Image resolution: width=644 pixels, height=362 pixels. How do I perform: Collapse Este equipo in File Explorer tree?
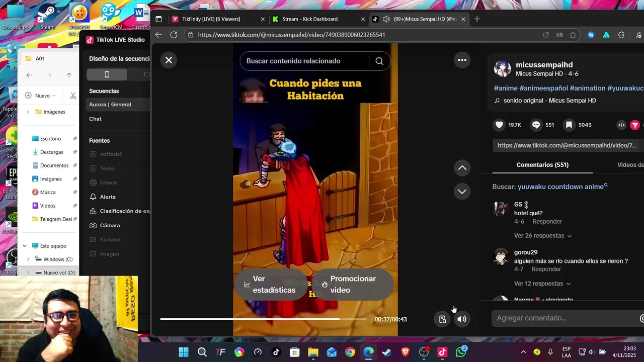coord(25,246)
